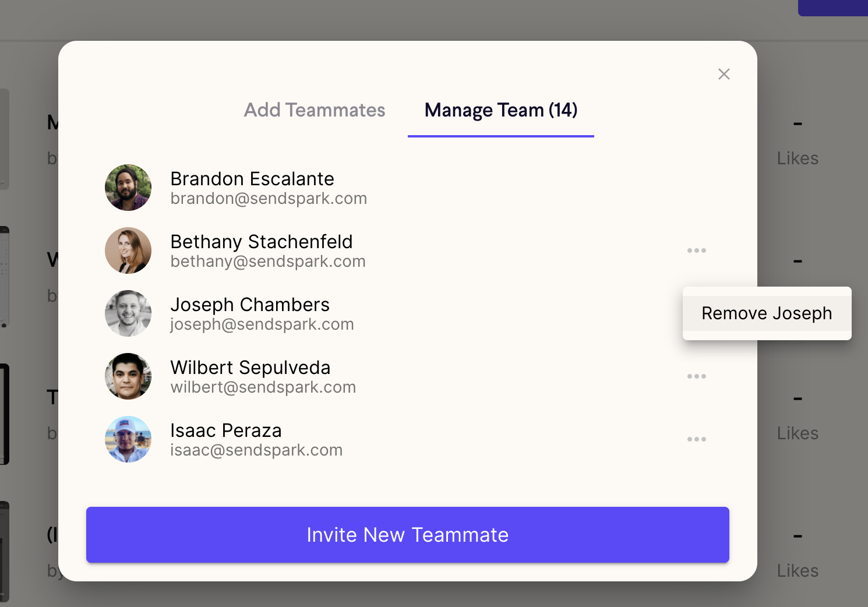Select the Manage Team (14) tab
The width and height of the screenshot is (868, 607).
(501, 110)
